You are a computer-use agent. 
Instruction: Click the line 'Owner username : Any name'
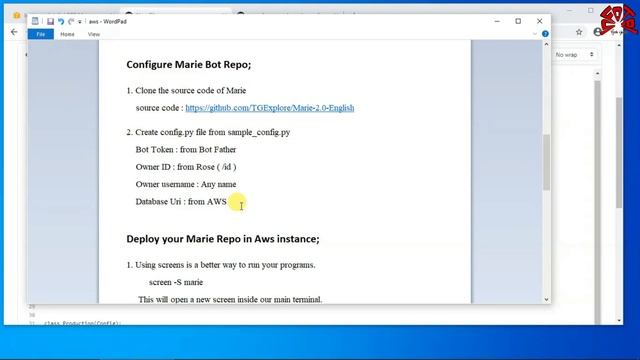click(x=186, y=184)
